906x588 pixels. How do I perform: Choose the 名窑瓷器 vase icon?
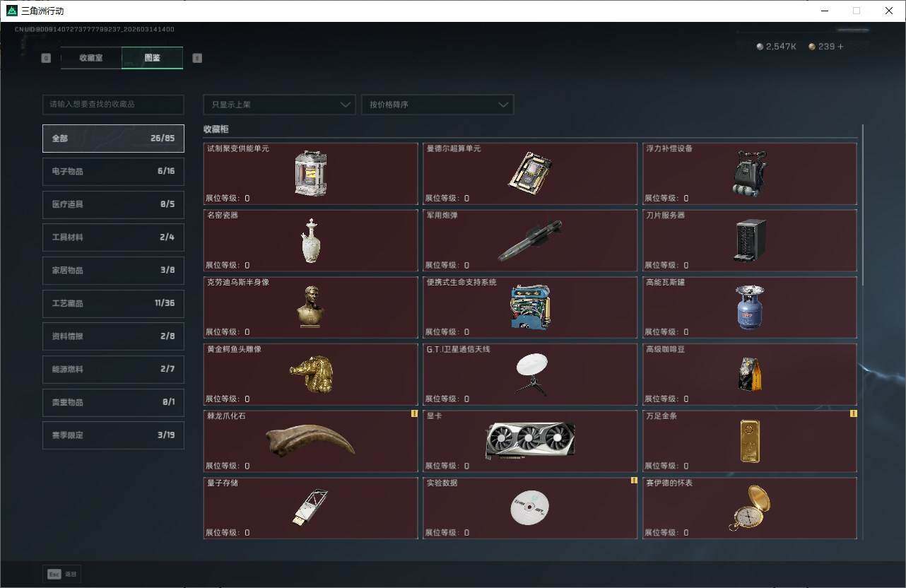[311, 240]
